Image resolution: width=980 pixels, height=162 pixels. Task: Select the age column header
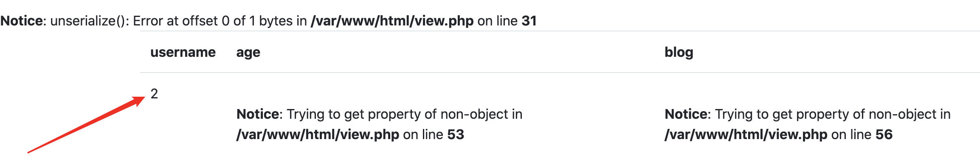pos(248,53)
